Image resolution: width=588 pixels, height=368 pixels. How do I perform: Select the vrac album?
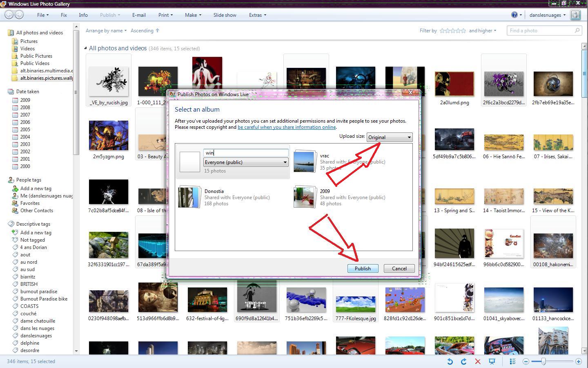click(x=348, y=162)
